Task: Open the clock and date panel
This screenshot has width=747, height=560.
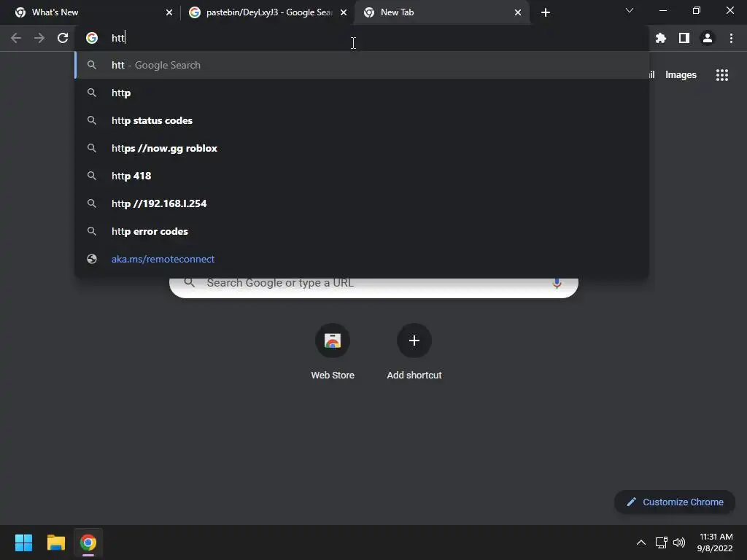Action: tap(715, 542)
